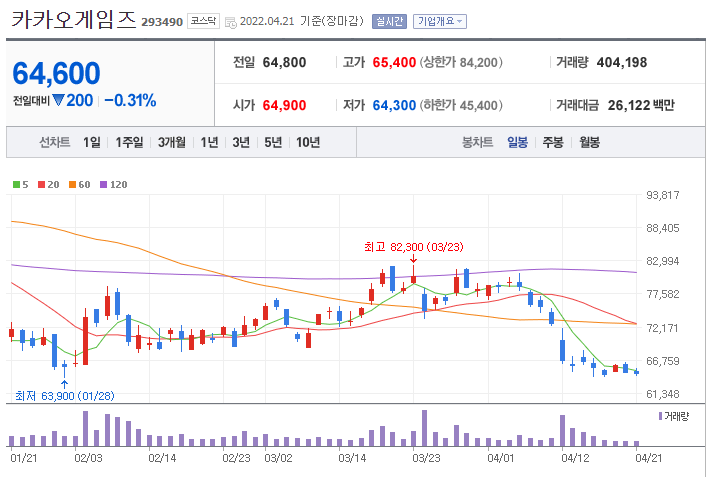This screenshot has width=706, height=477.
Task: Click the 저가 value 64,300
Action: point(394,105)
